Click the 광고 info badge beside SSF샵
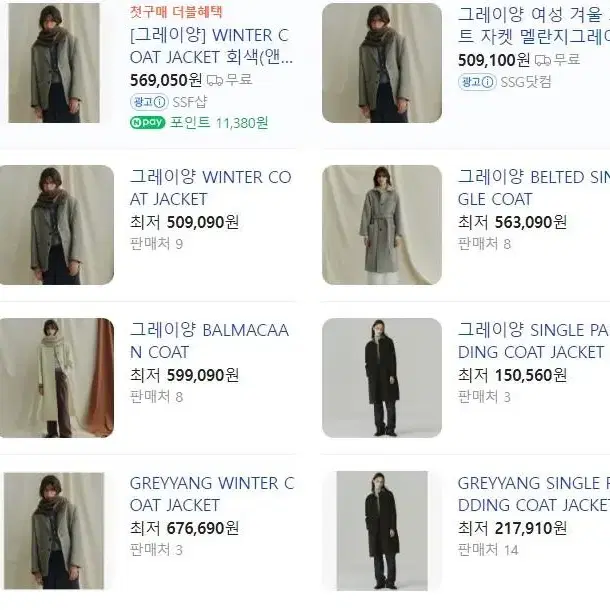610x610 pixels. (x=149, y=102)
